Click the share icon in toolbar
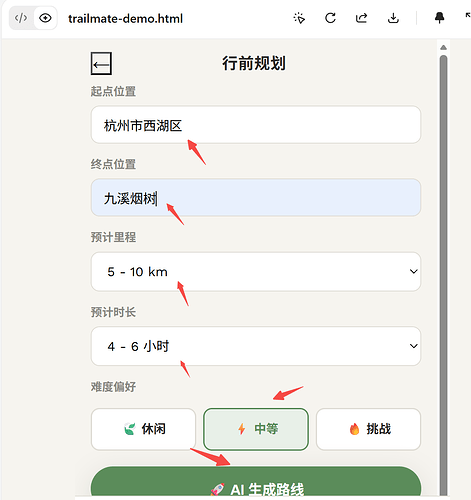This screenshot has width=471, height=500. [362, 18]
